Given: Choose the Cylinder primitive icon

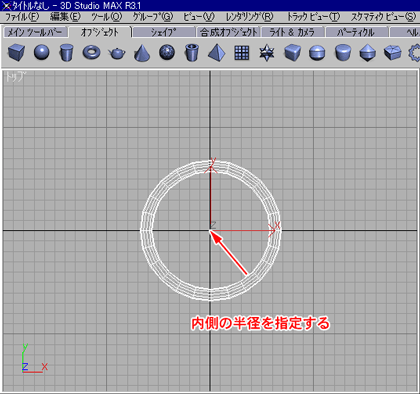Looking at the screenshot, I should 66,53.
